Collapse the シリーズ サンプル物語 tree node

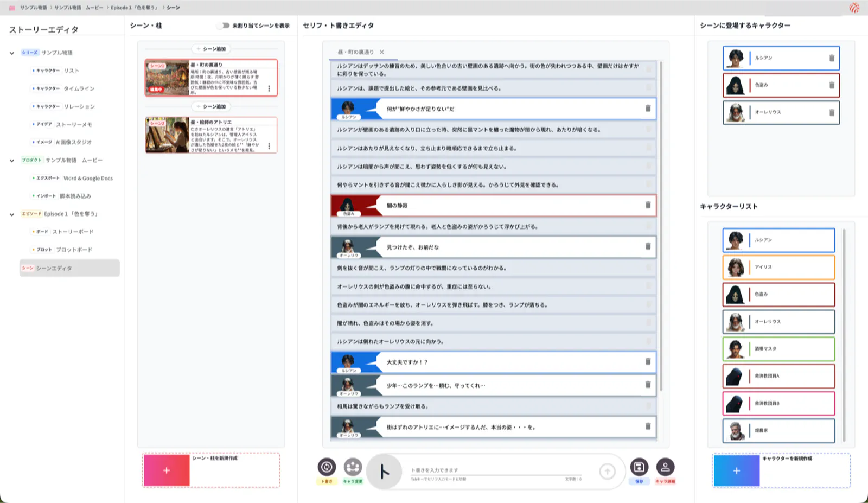click(12, 53)
